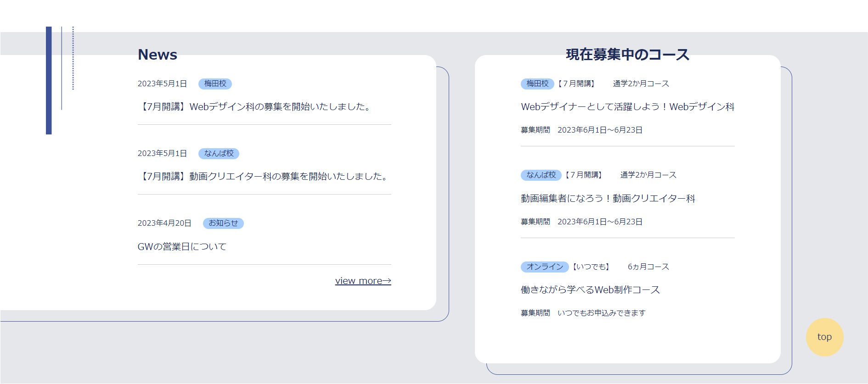Click the 通学2か月コース label for 梅田校
868x384 pixels.
(641, 83)
